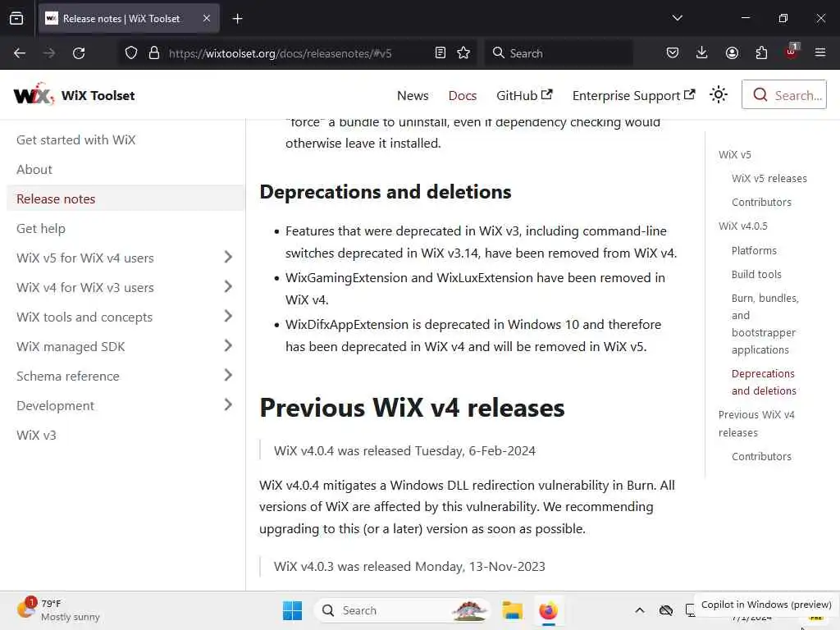This screenshot has width=840, height=630.
Task: Click the Firefox back arrow button
Action: click(20, 53)
